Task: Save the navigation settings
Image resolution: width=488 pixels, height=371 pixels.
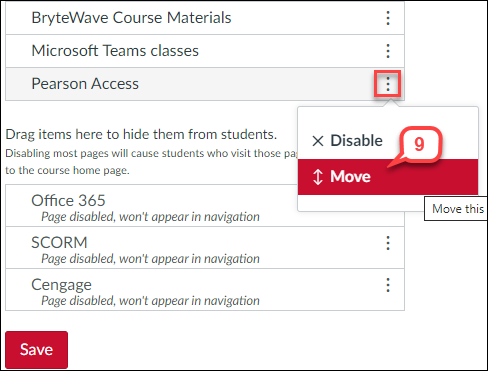Action: (x=37, y=349)
